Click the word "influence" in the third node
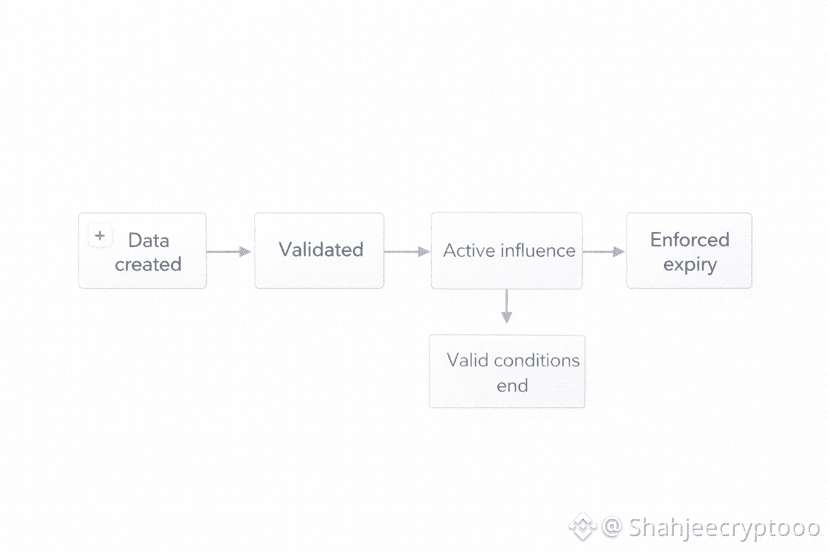The width and height of the screenshot is (828, 552). [x=539, y=250]
